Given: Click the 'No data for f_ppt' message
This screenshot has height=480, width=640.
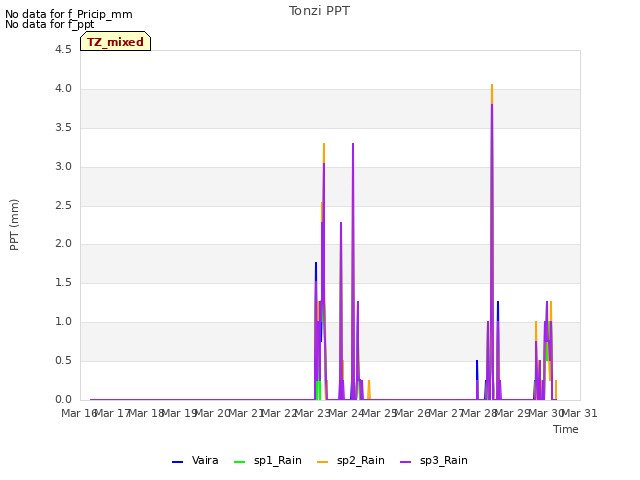Looking at the screenshot, I should click(x=49, y=24).
